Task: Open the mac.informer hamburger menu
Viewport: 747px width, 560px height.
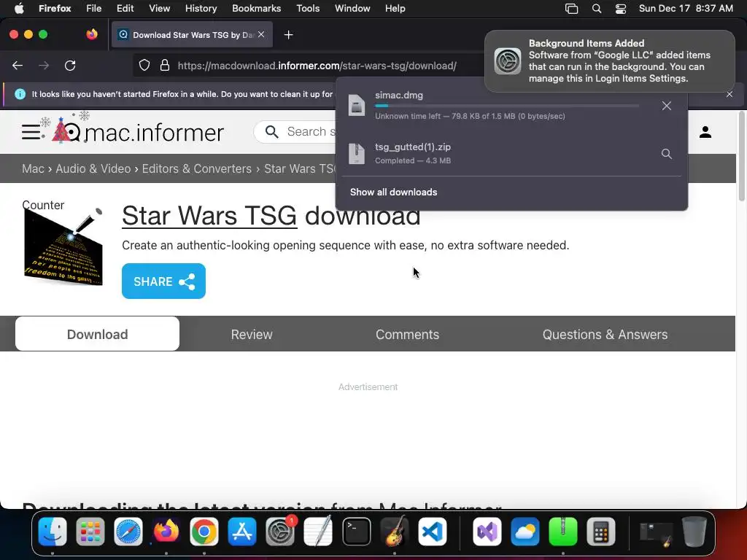Action: pos(31,132)
